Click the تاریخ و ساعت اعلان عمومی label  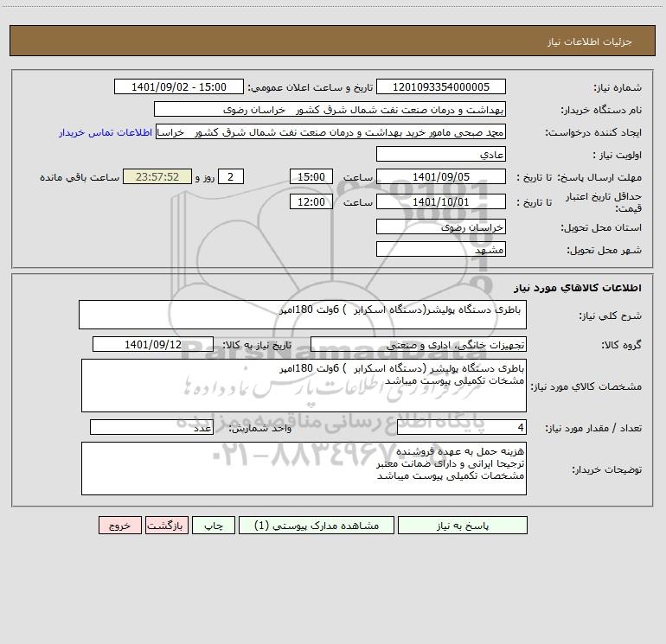(310, 87)
